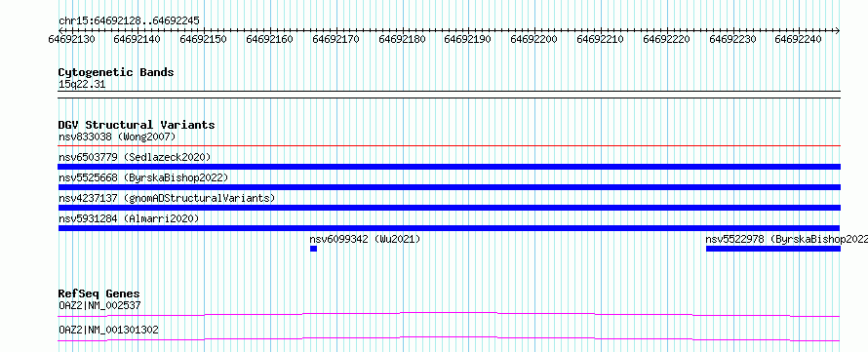Image resolution: width=868 pixels, height=352 pixels.
Task: Click ruler coordinate 64692240
Action: tap(798, 39)
